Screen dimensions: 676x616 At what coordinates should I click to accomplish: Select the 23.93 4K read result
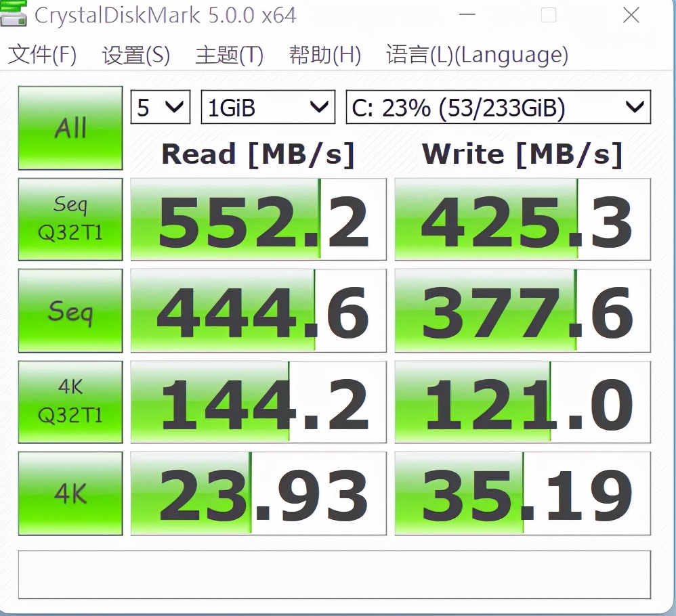259,493
